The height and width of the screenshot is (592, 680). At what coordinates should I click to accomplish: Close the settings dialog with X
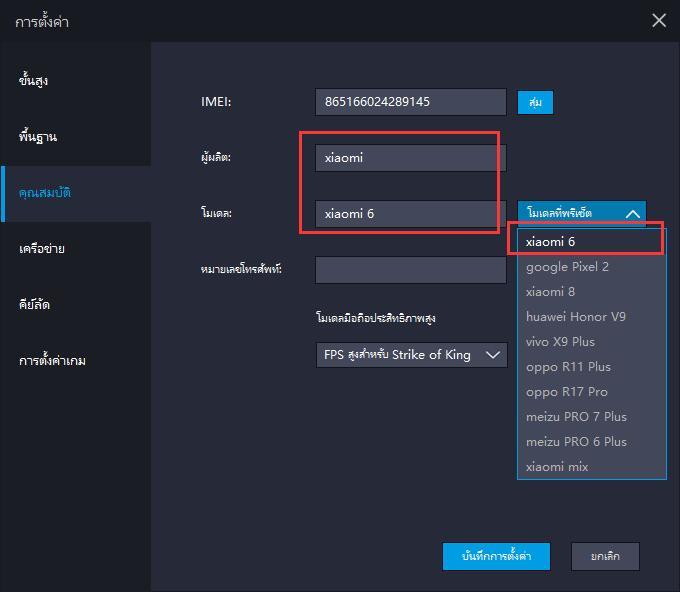[659, 20]
